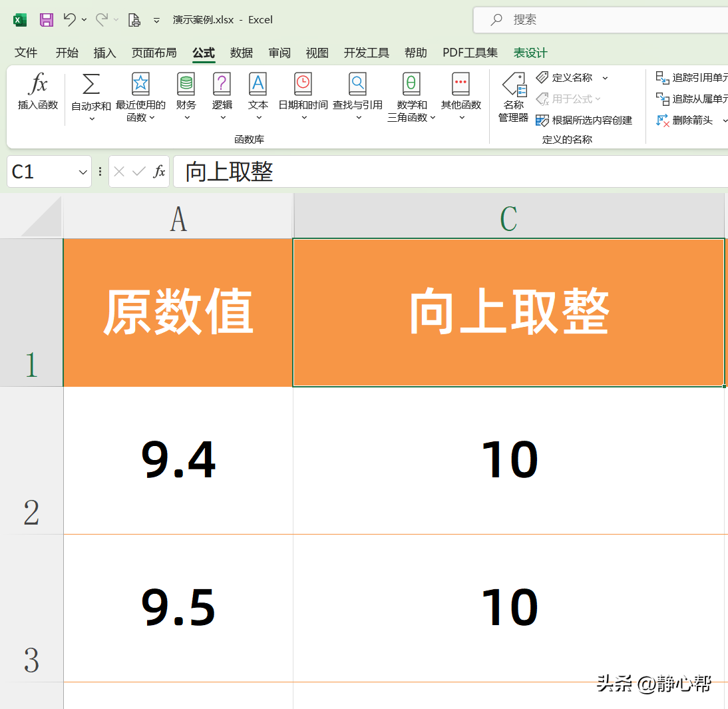The width and height of the screenshot is (728, 709).
Task: Click the search box labeled 搜索
Action: click(600, 20)
